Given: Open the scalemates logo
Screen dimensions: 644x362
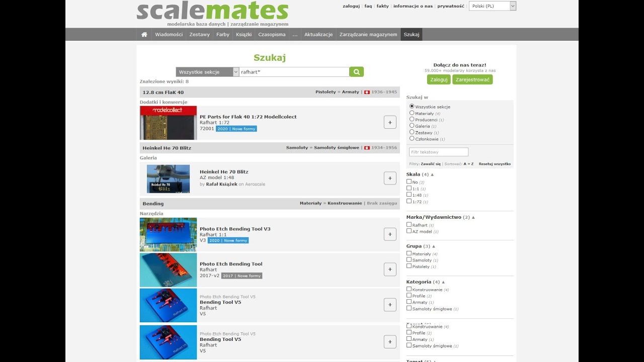Looking at the screenshot, I should coord(212,11).
